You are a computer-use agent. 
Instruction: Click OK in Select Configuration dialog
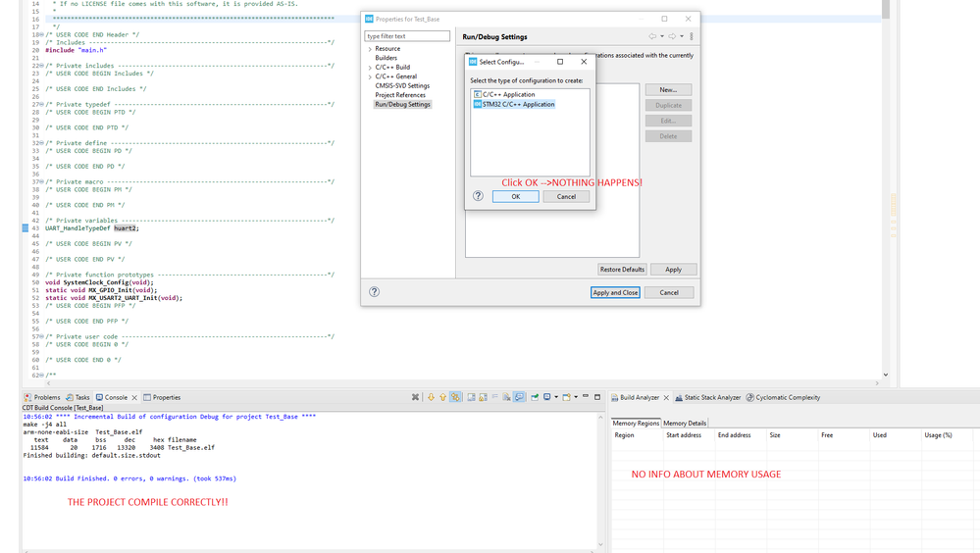(x=516, y=196)
